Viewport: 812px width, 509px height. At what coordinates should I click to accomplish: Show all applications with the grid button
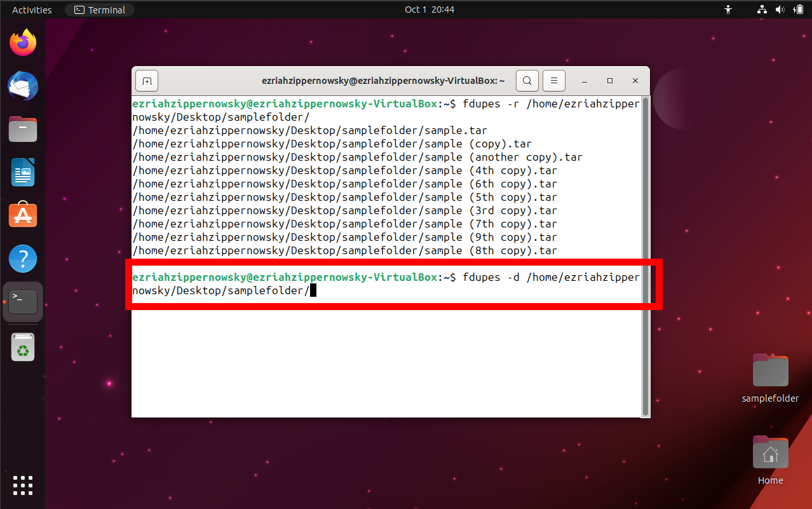(x=23, y=485)
